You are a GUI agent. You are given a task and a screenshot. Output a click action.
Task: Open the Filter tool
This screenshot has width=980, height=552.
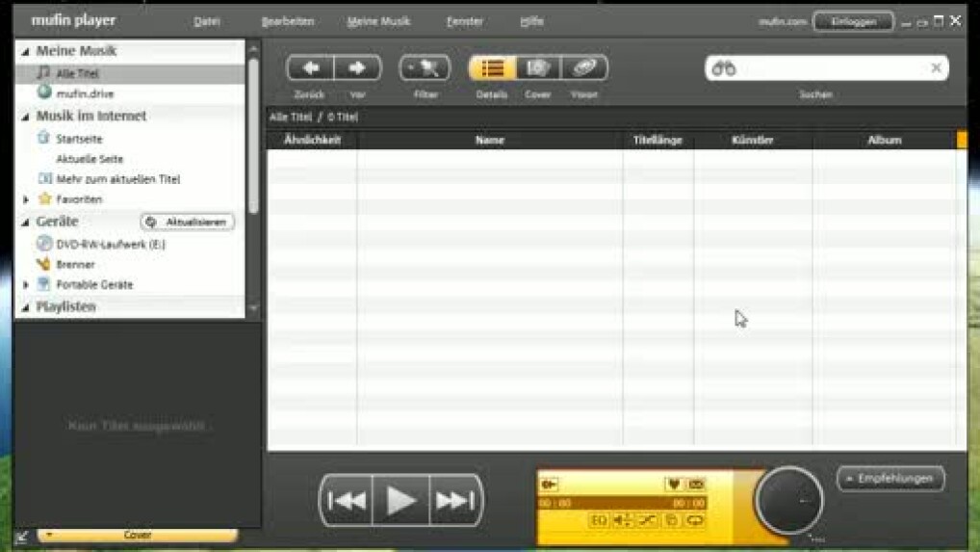coord(425,68)
